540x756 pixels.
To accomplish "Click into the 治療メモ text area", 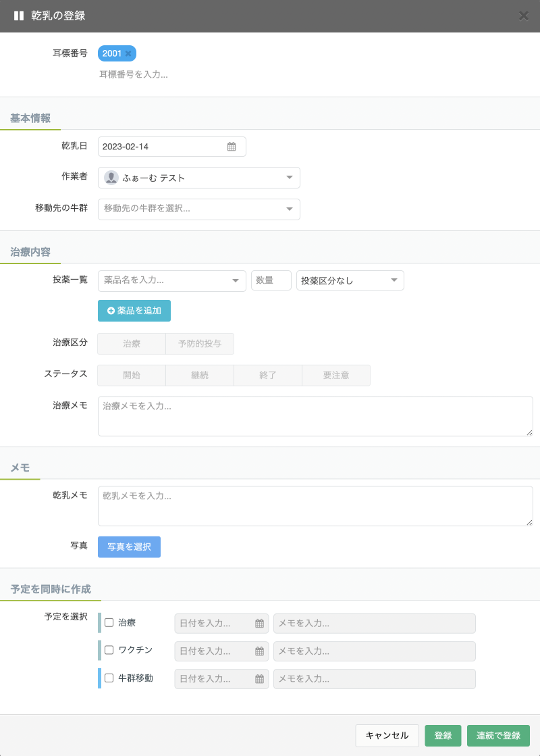I will 315,416.
